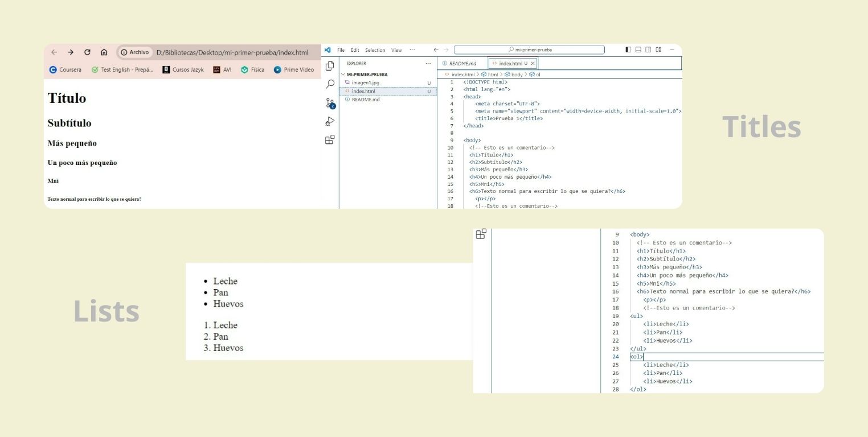
Task: Open the File menu in VS Code
Action: click(341, 50)
